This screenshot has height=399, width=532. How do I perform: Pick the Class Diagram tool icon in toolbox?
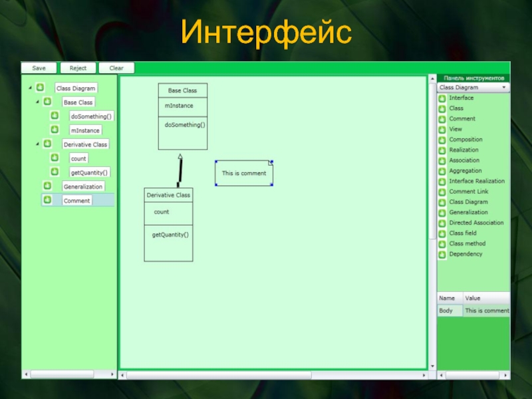(442, 203)
